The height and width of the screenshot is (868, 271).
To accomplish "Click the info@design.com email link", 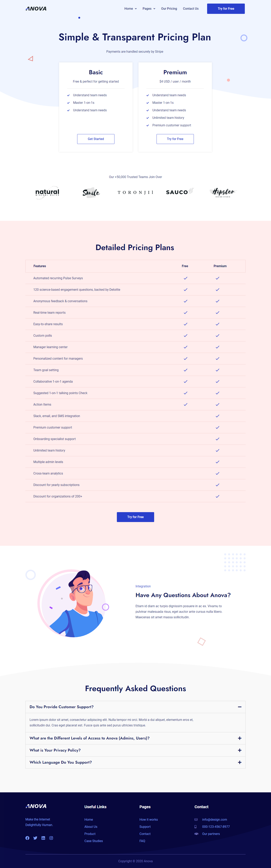I will pyautogui.click(x=214, y=819).
